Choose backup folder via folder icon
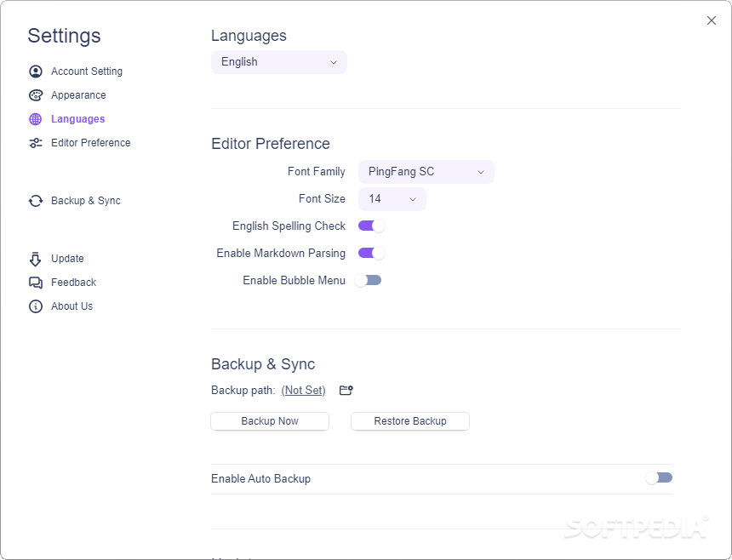The height and width of the screenshot is (560, 732). pos(346,390)
